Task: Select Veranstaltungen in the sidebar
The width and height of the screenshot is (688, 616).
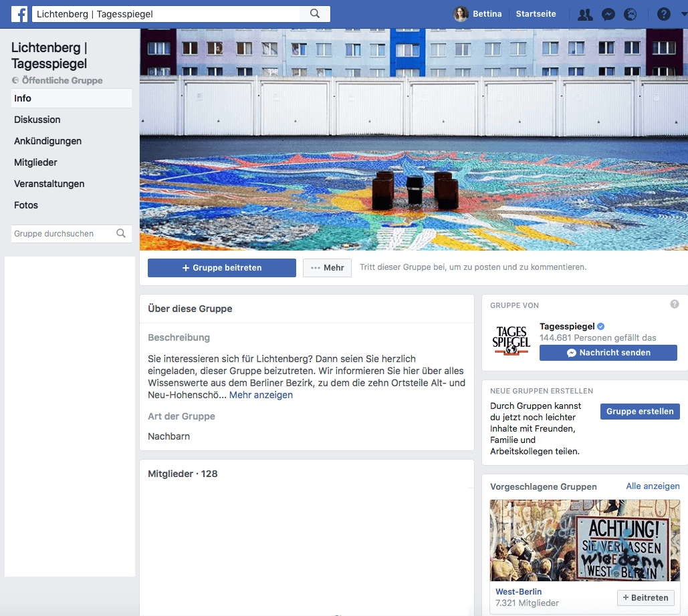Action: (x=49, y=184)
